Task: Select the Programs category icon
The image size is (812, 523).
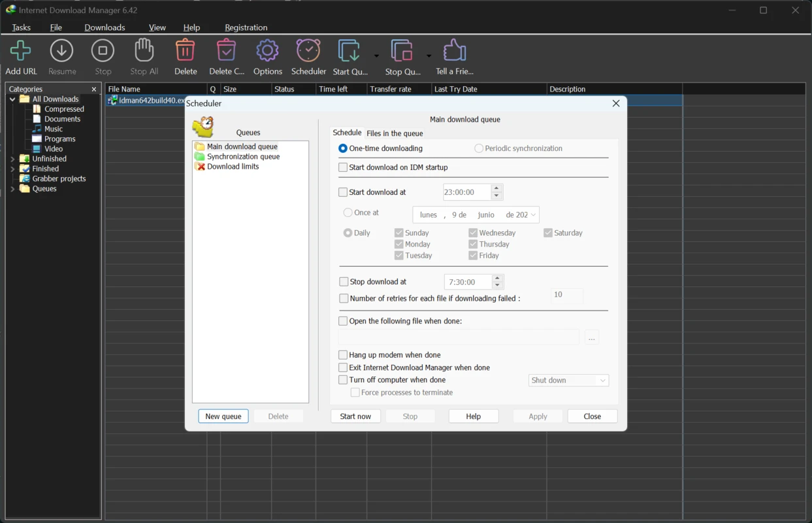Action: [x=37, y=139]
